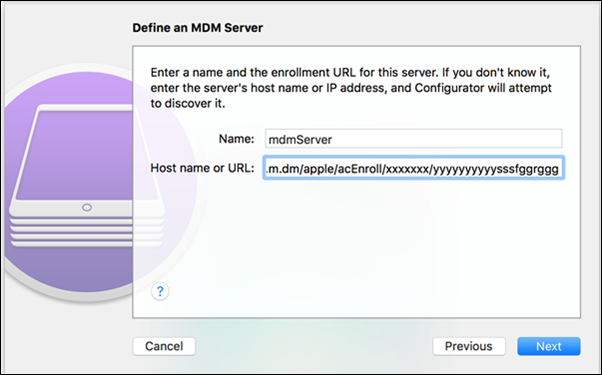Click the enrollment URL instruction paragraph
The image size is (602, 375).
[x=351, y=88]
